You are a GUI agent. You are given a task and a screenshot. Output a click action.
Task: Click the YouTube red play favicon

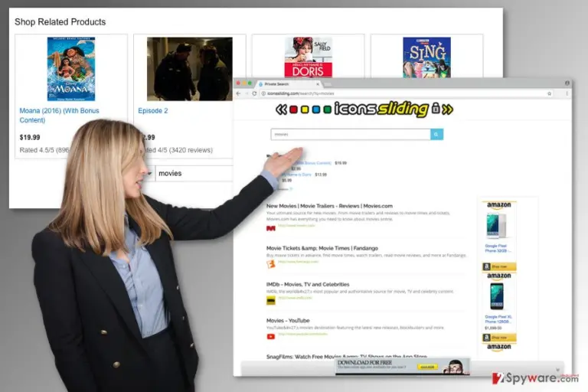(x=271, y=336)
